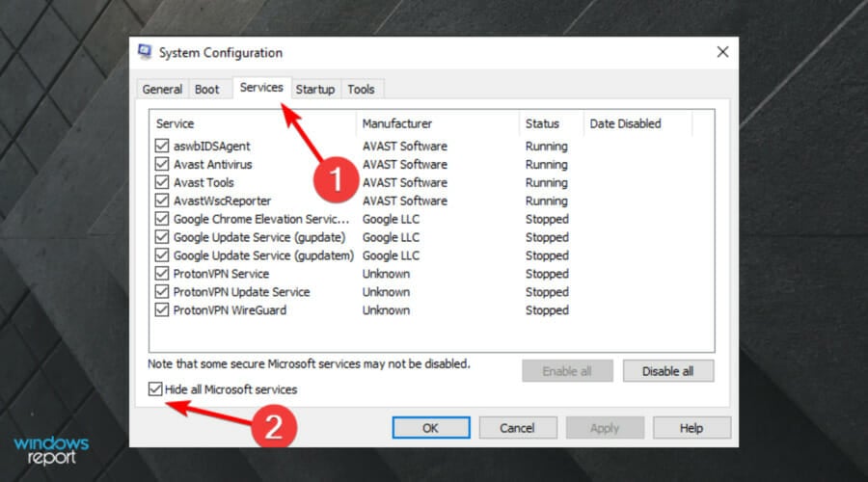
Task: Select the aswbIDSAgent service name
Action: tap(212, 147)
